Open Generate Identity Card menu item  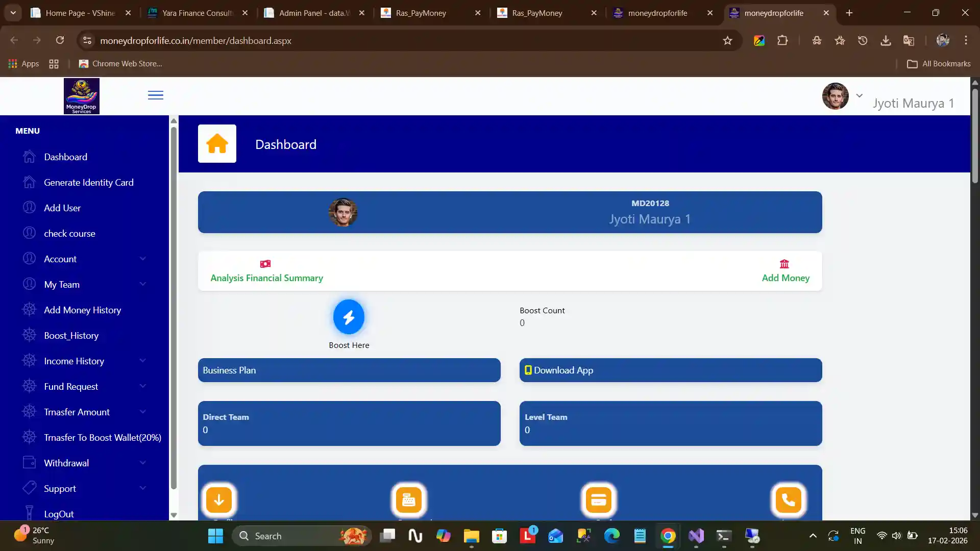tap(88, 182)
